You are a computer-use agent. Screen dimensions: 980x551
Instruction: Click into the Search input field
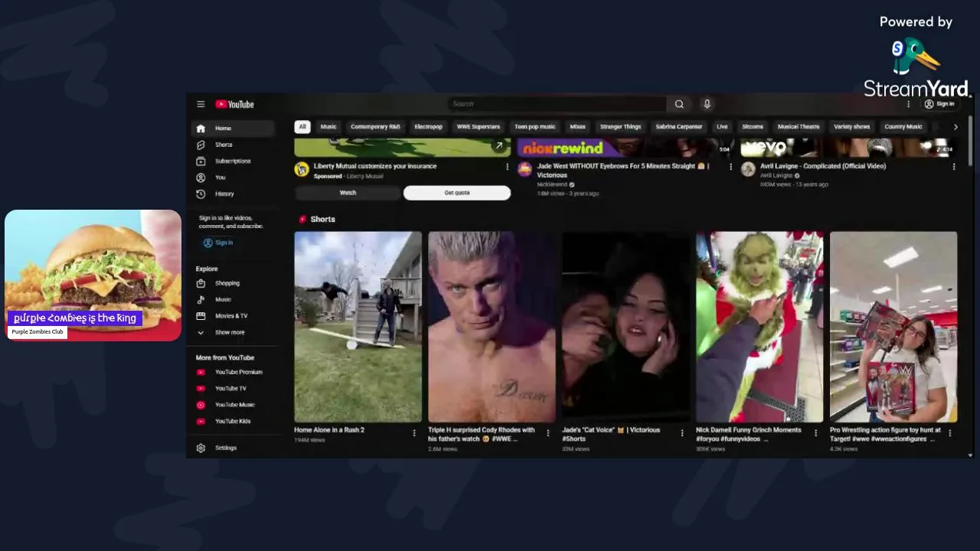pos(557,104)
